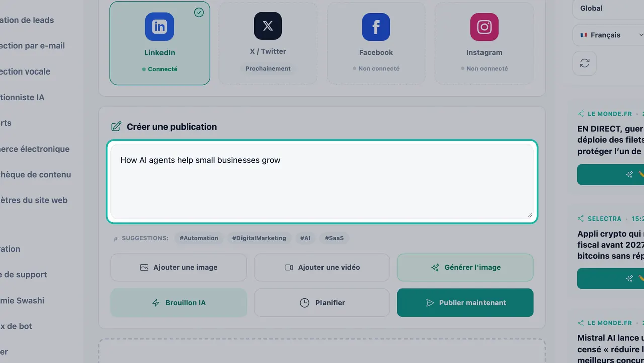Open the Prospection par e-mail sidebar item
The image size is (644, 363).
[33, 46]
